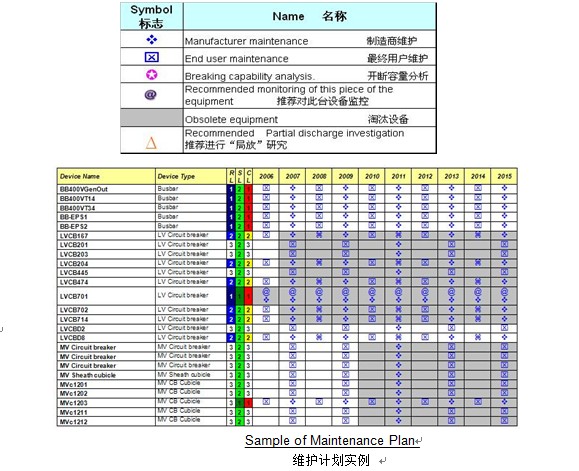Click the Obsolete equipment legend text
Viewport: 579px width, 471px height.
click(231, 120)
